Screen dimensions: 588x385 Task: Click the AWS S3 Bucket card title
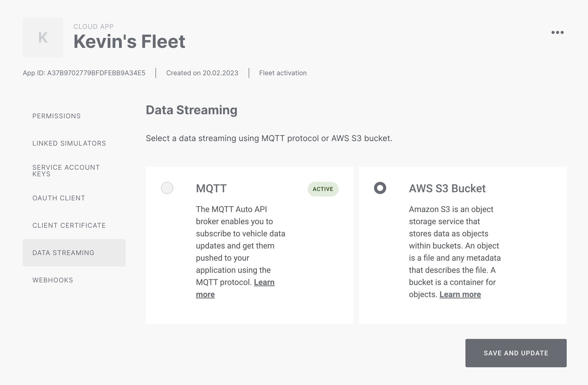coord(447,188)
